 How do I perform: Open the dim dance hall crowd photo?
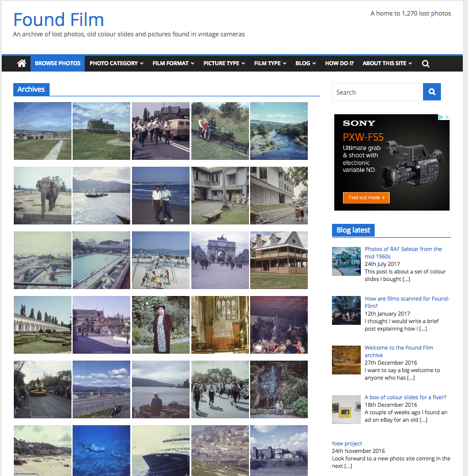click(279, 325)
